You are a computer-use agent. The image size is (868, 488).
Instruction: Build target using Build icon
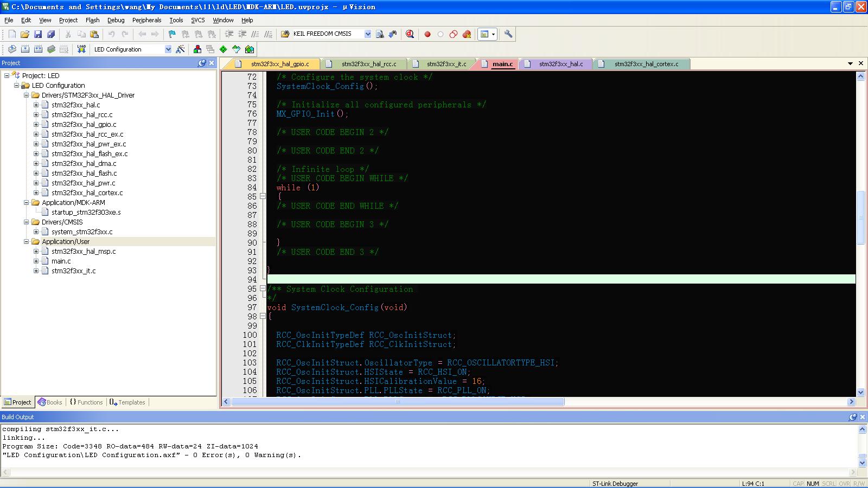25,49
